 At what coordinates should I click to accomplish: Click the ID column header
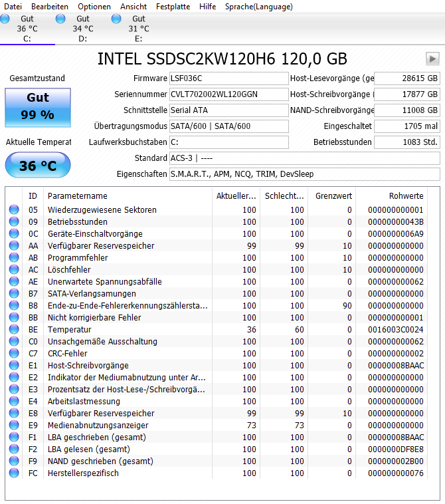pos(33,195)
